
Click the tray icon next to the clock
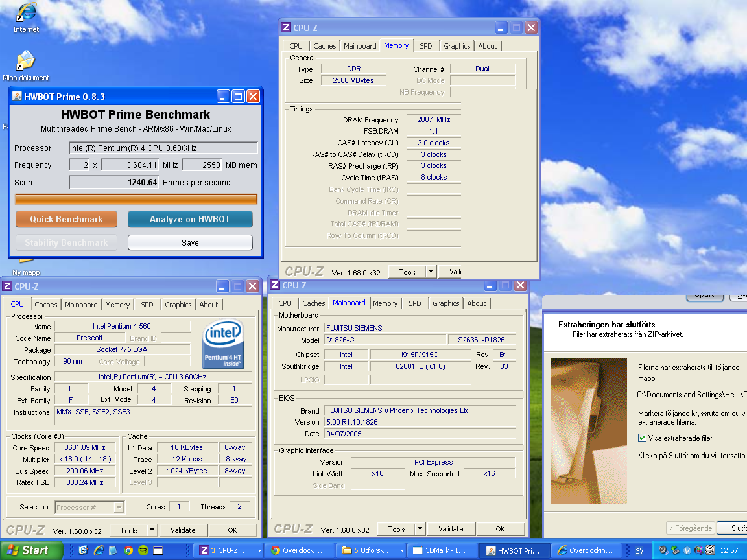tap(710, 550)
